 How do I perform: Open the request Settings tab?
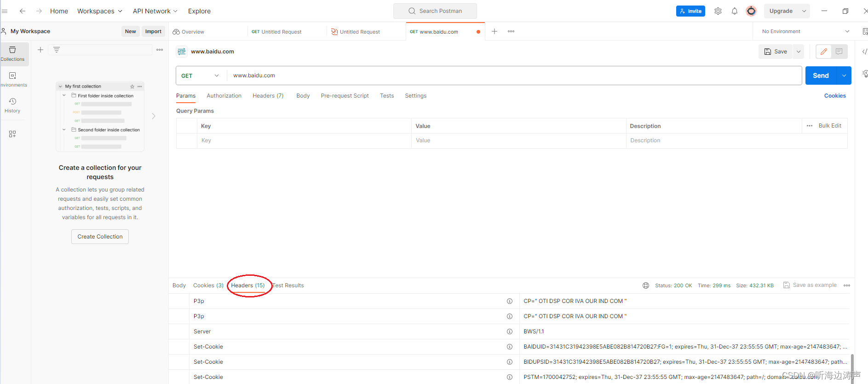coord(416,96)
